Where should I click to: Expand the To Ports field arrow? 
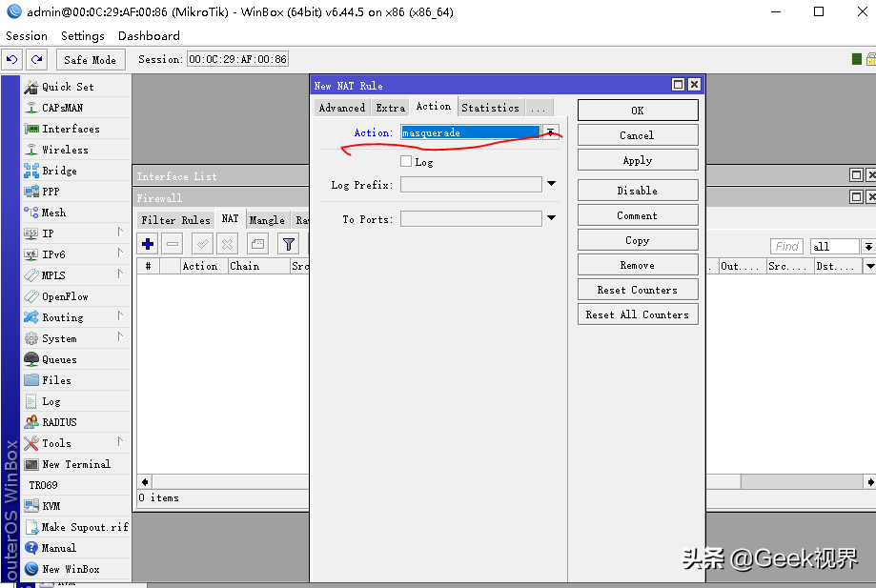(551, 218)
